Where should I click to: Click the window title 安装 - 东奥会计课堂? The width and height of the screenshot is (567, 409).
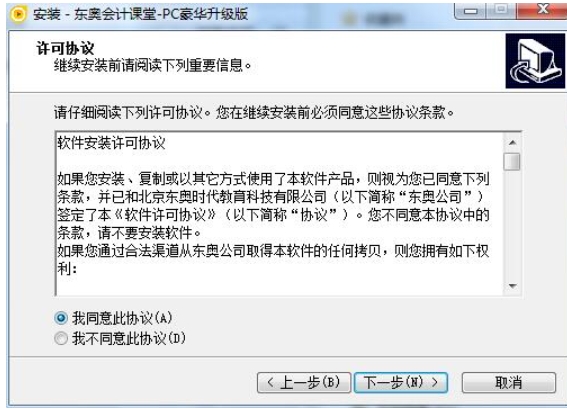pyautogui.click(x=140, y=14)
